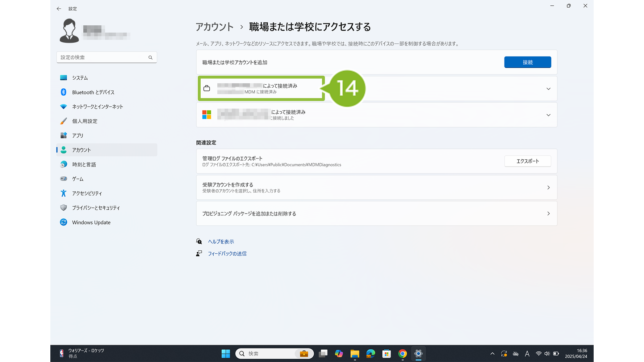Open 個人用設定 settings
Screen dimensions: 644x362
coord(106,121)
